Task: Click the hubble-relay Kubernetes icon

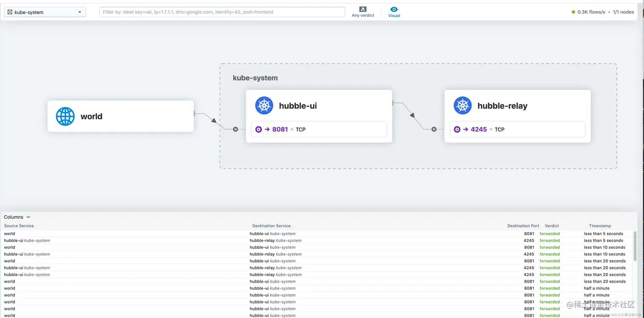Action: click(x=463, y=106)
